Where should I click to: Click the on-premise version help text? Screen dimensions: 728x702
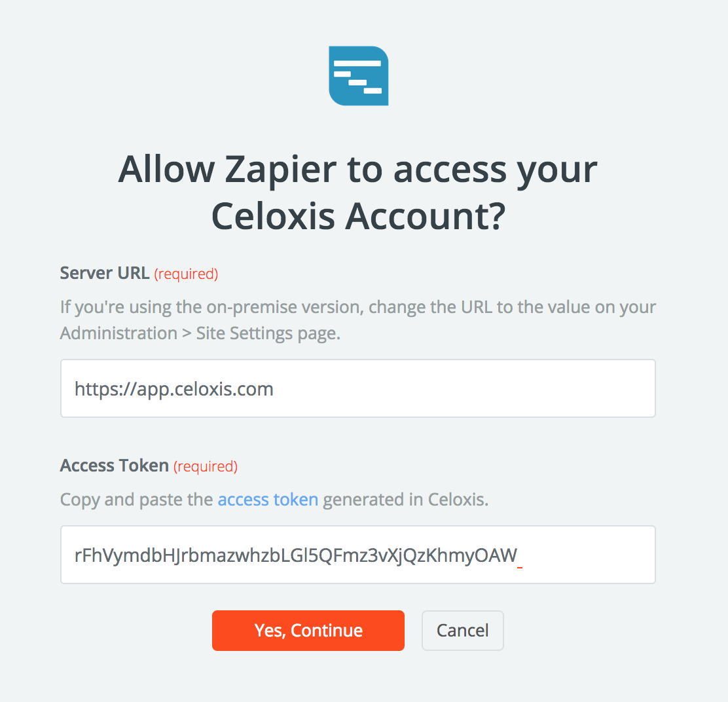tap(357, 306)
